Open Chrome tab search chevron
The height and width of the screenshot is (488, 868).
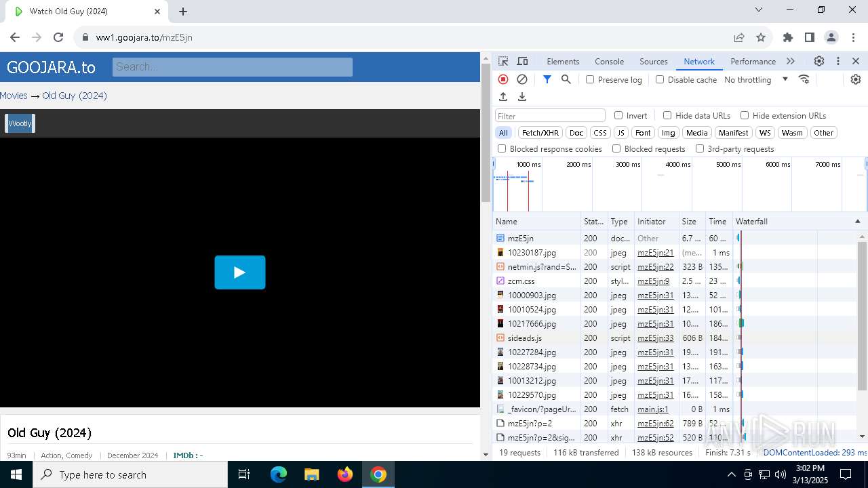pos(759,9)
